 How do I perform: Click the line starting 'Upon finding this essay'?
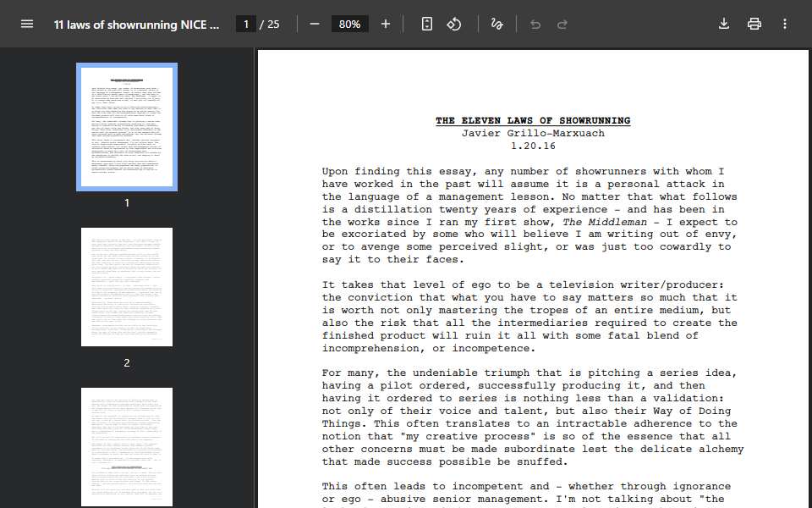523,172
